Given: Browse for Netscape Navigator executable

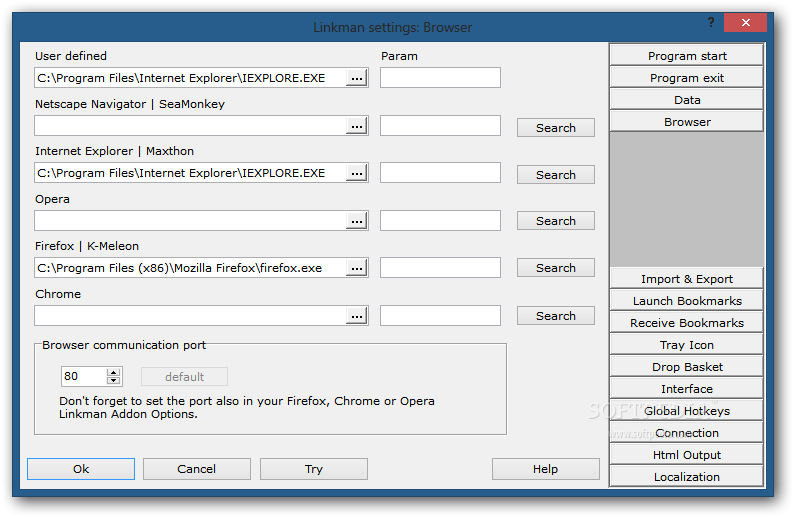Looking at the screenshot, I should [x=357, y=126].
